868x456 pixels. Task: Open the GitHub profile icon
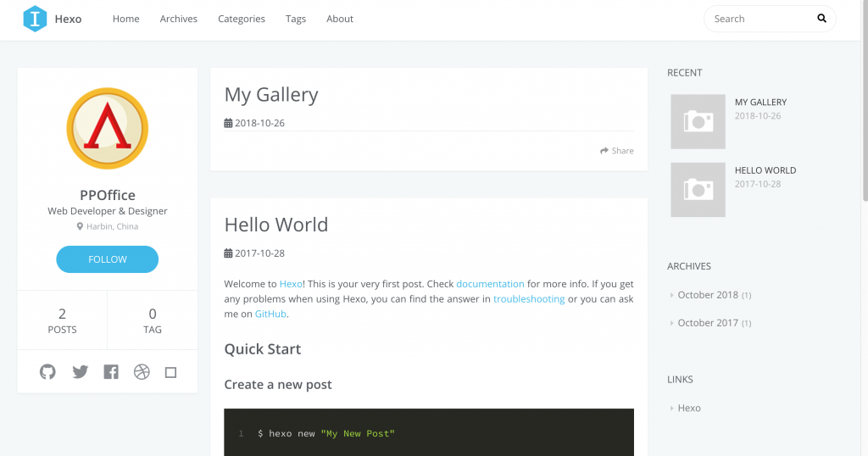[47, 372]
